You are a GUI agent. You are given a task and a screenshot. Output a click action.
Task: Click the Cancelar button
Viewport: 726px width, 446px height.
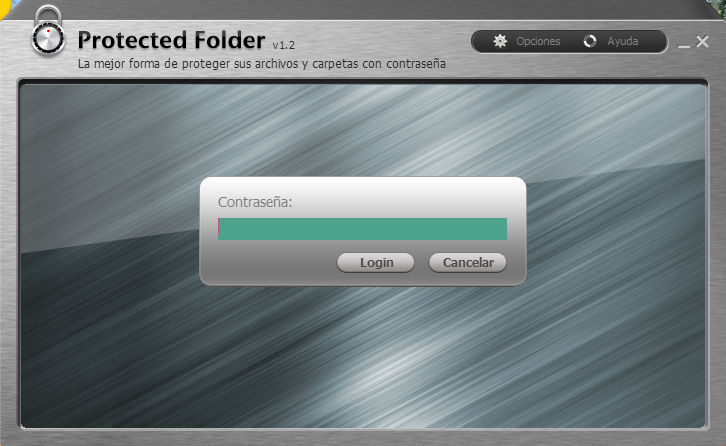coord(468,263)
